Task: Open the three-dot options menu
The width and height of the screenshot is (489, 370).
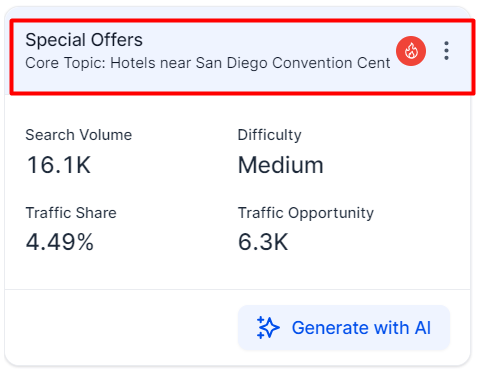Action: [x=446, y=51]
